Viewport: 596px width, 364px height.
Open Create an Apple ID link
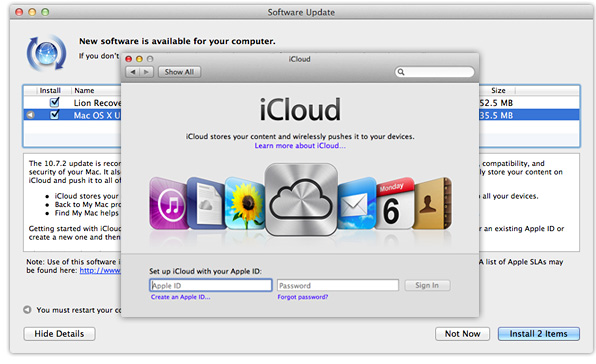pos(181,297)
